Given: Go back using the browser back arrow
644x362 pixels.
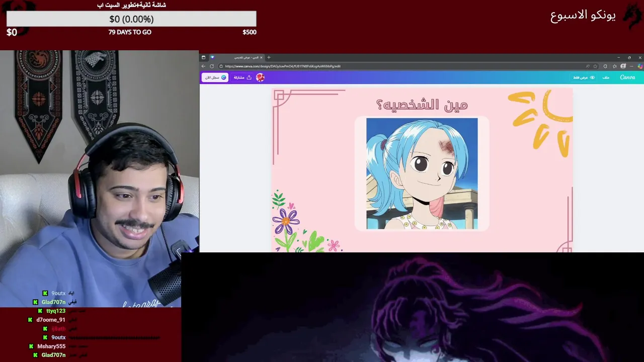Looking at the screenshot, I should point(203,66).
